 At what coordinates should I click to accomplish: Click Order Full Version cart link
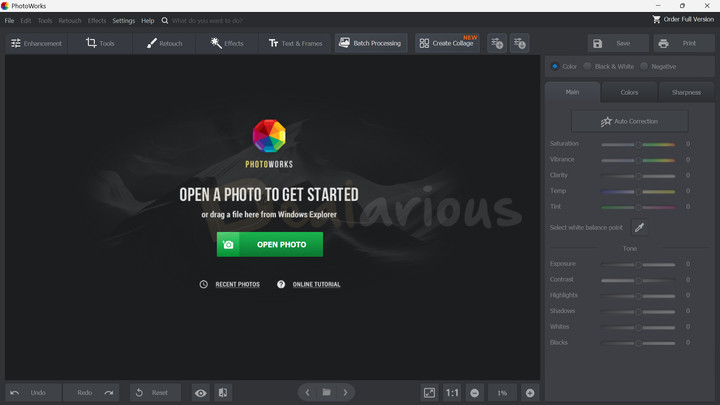pyautogui.click(x=683, y=19)
